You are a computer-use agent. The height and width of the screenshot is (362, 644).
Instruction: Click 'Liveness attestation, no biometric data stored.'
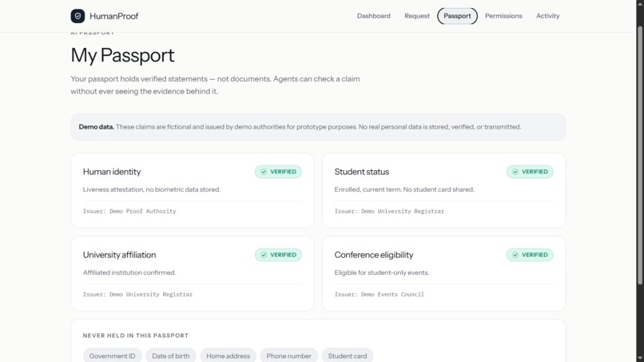click(x=152, y=189)
